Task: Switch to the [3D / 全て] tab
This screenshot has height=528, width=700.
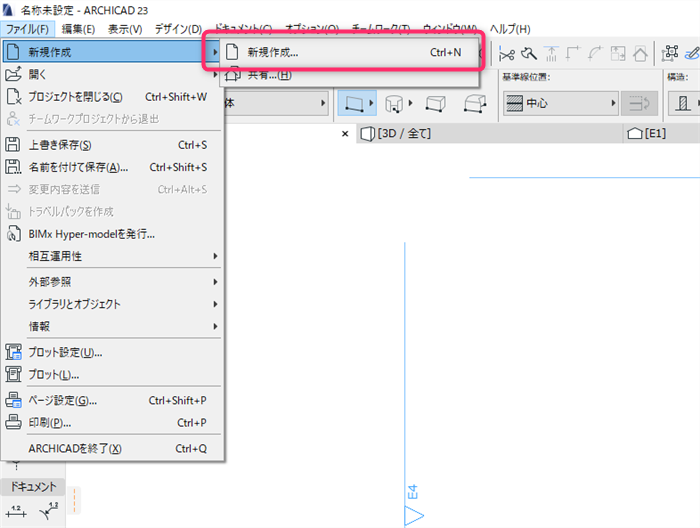Action: [x=396, y=133]
